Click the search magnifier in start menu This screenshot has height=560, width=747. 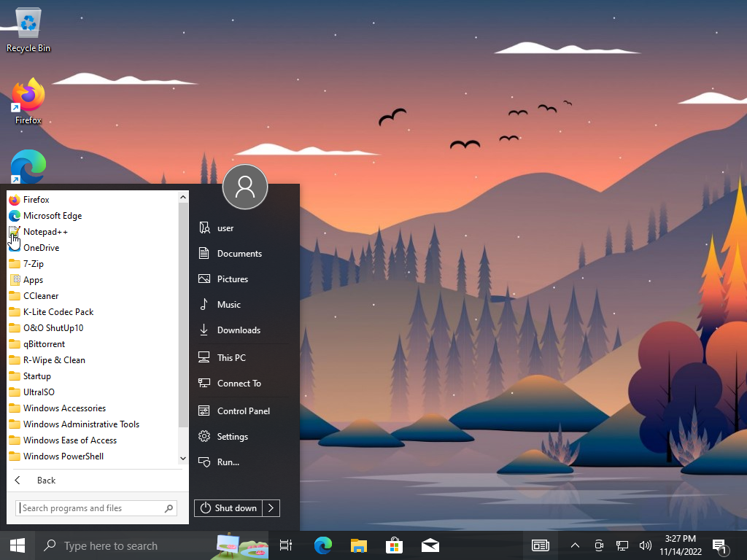pyautogui.click(x=169, y=508)
